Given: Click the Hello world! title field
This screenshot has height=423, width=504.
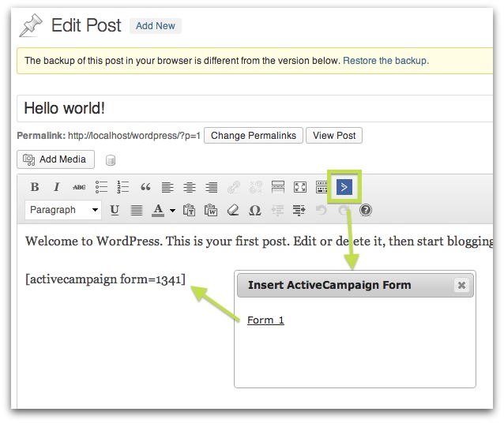Looking at the screenshot, I should coord(255,108).
